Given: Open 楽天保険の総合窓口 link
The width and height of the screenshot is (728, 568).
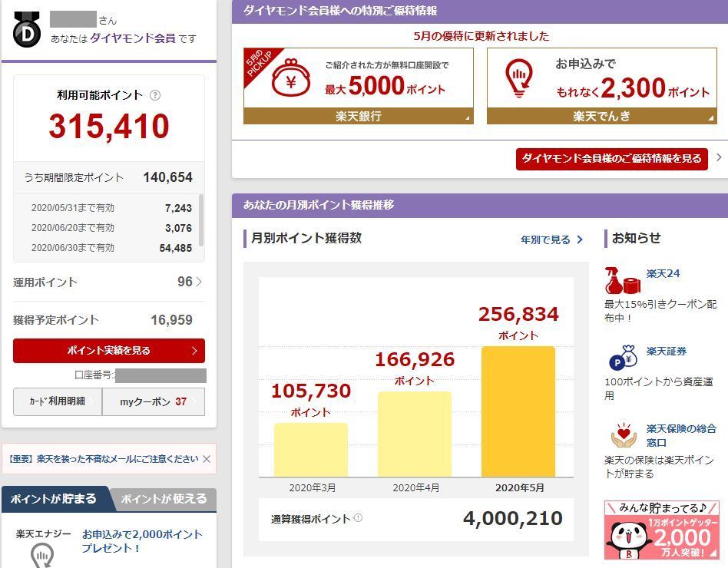Looking at the screenshot, I should point(681,435).
